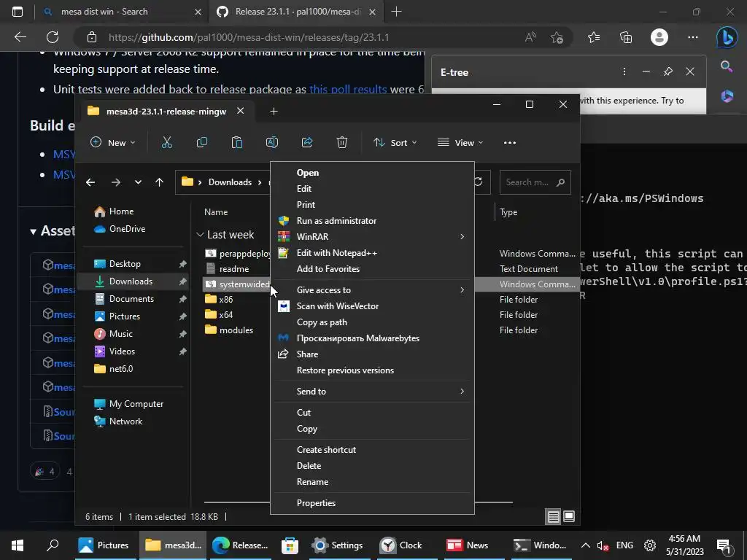The width and height of the screenshot is (747, 560).
Task: Go back in File Explorer navigation
Action: 90,182
